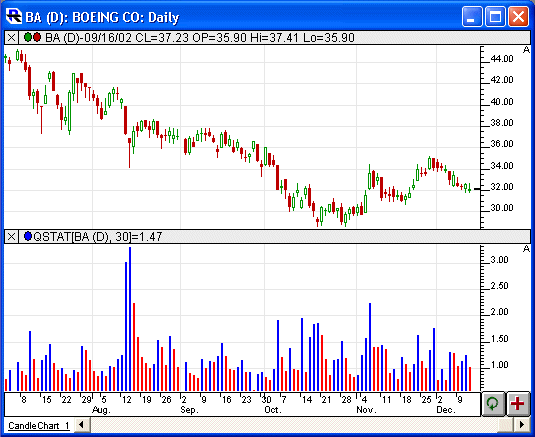Open the CandleChart 1 tab
The width and height of the screenshot is (535, 437).
(39, 426)
